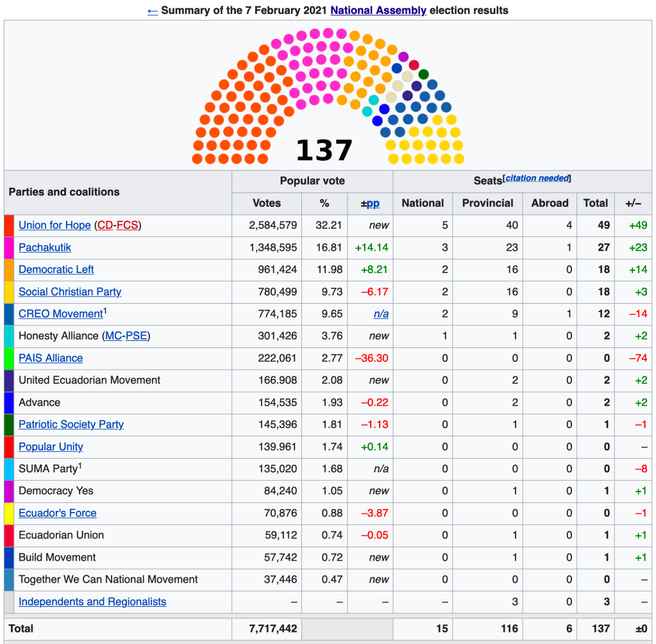The image size is (656, 644).
Task: Click the ±pp column header link
Action: point(373,203)
